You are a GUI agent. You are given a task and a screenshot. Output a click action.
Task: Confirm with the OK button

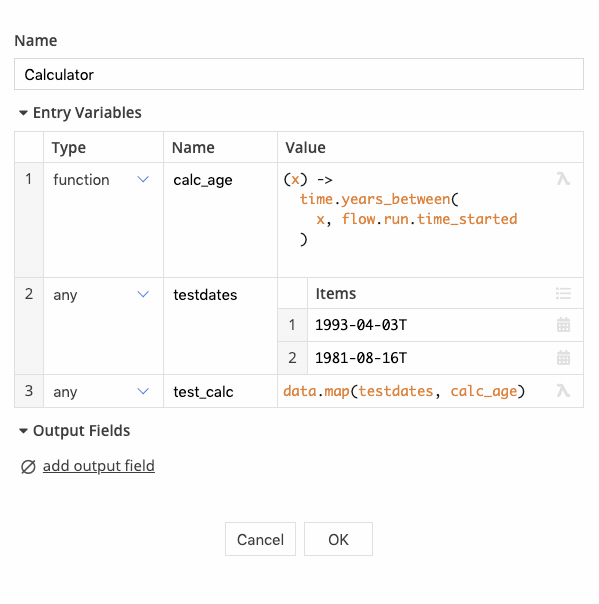[338, 539]
